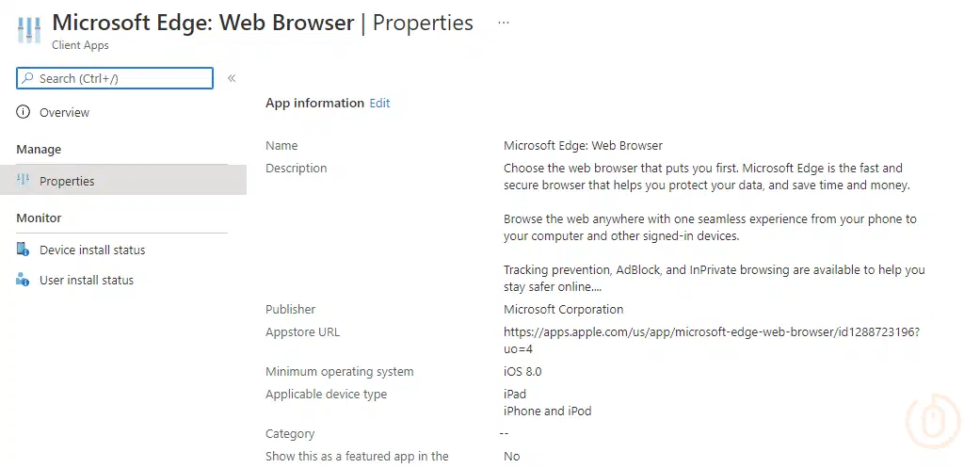This screenshot has width=980, height=468.
Task: Collapse the sidebar with double chevron
Action: 232,78
